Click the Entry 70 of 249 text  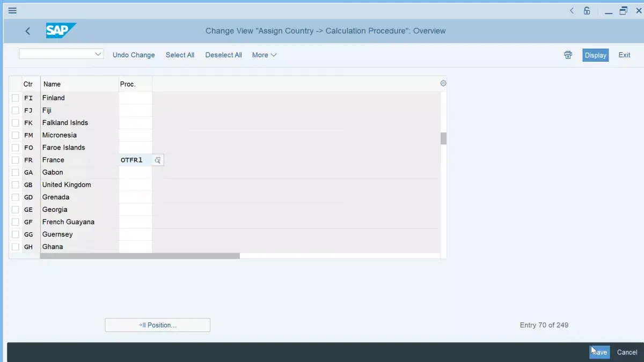click(x=544, y=325)
